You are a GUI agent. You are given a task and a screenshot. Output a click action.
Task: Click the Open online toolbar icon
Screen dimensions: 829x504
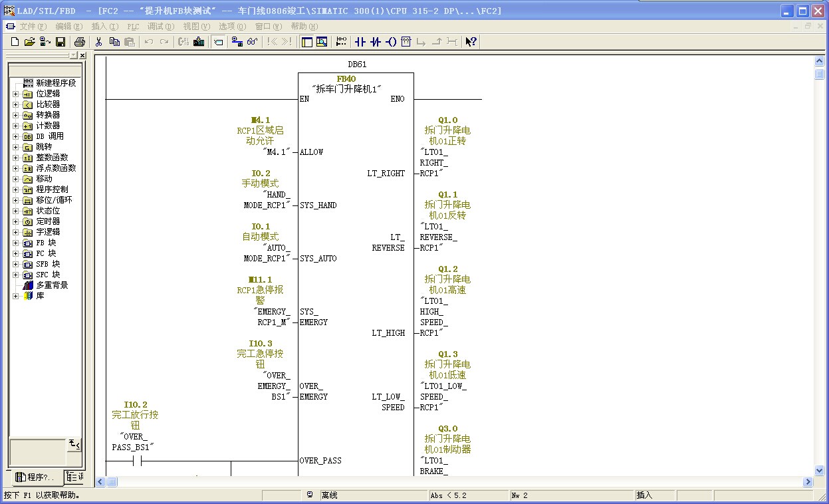[x=45, y=42]
